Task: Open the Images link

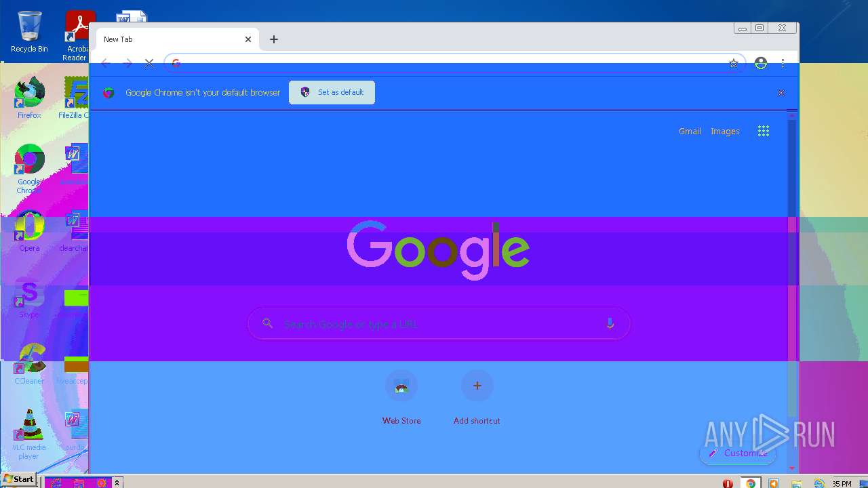Action: [725, 131]
